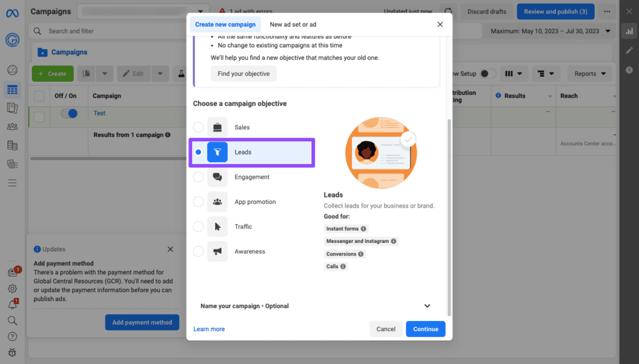Select the Sales objective radio button

198,127
